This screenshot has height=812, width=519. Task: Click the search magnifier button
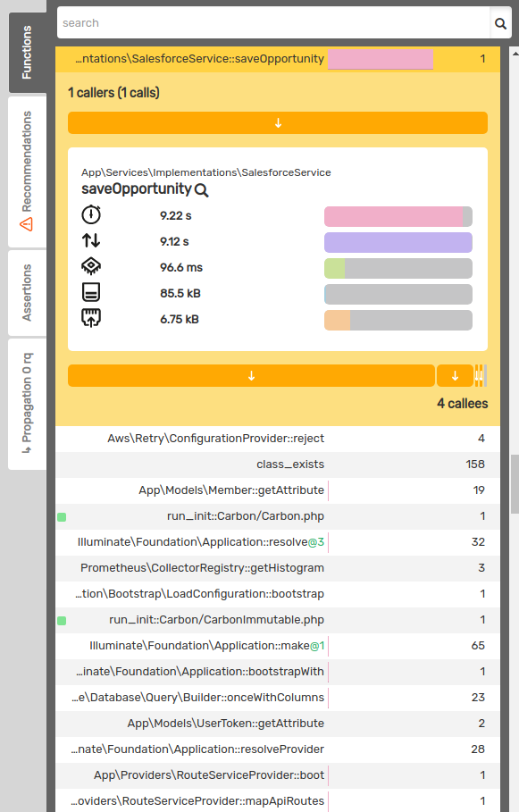pos(500,23)
